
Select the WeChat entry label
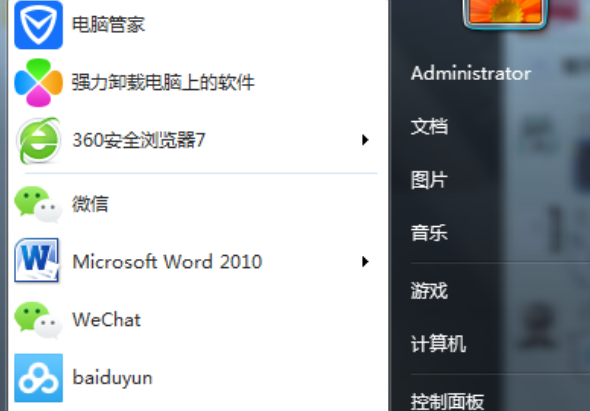click(x=106, y=320)
